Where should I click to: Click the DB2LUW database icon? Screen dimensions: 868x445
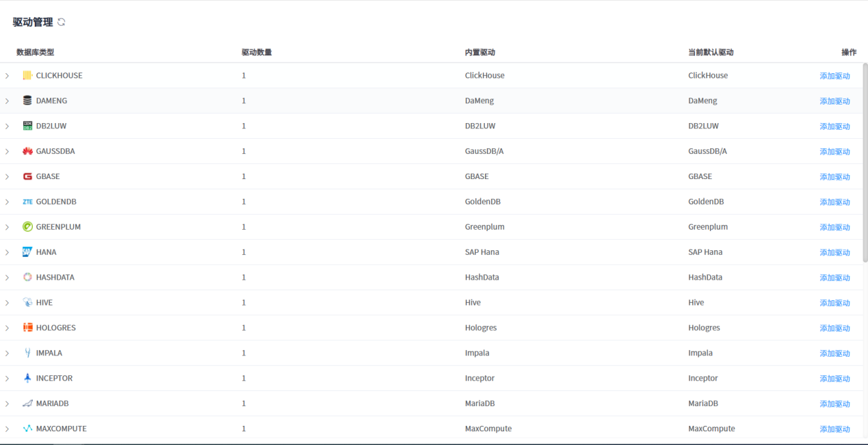coord(27,126)
